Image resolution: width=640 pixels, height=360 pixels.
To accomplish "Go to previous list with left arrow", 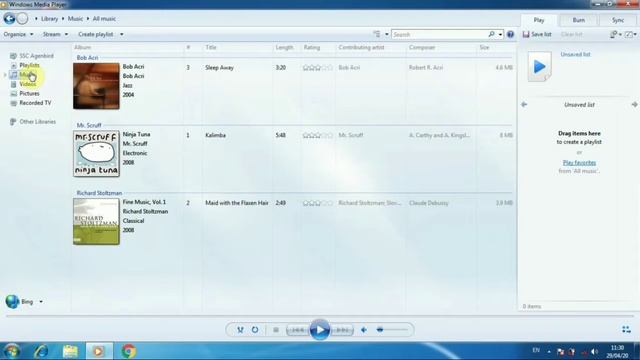I will coord(524,104).
